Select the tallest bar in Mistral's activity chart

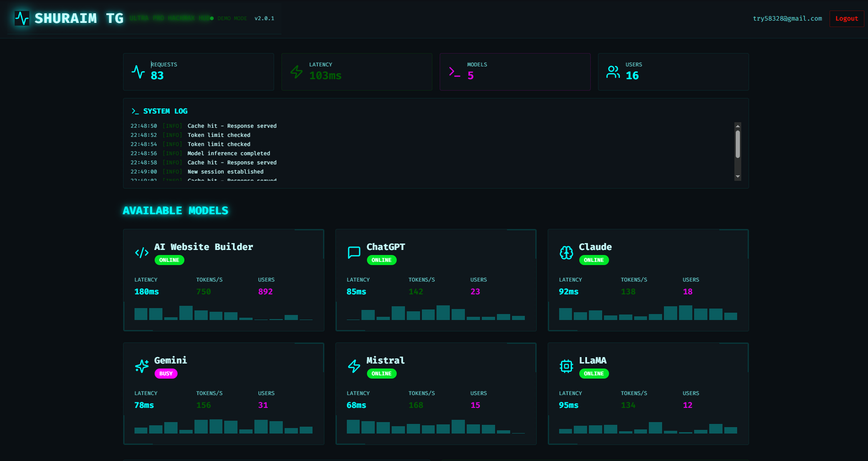[458, 426]
